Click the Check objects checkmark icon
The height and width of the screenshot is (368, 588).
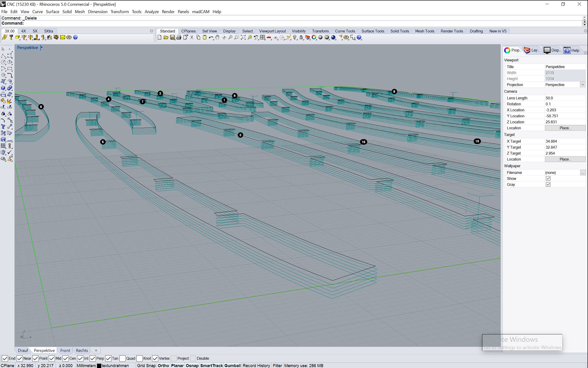coord(10,152)
